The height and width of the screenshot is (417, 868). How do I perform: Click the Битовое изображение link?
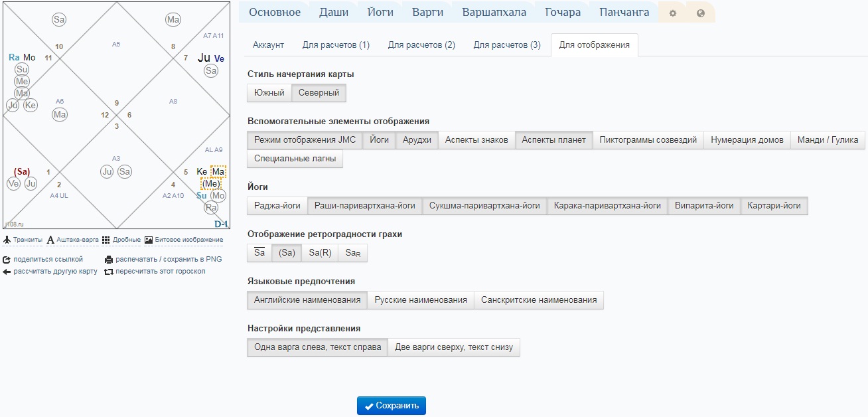pos(188,240)
